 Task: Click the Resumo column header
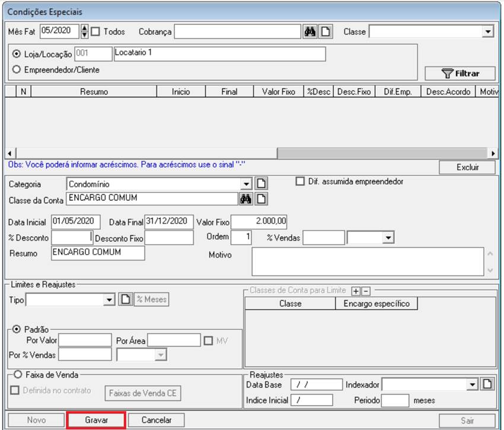94,92
